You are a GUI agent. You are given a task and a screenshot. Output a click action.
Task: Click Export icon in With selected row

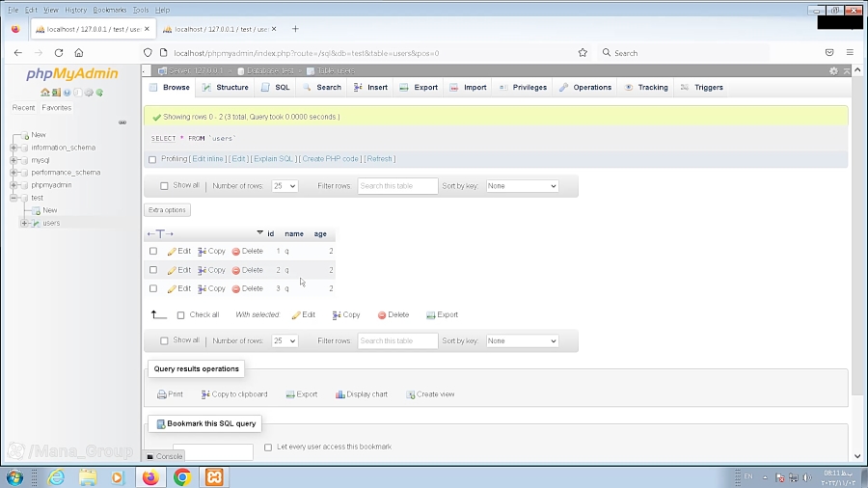tap(431, 315)
